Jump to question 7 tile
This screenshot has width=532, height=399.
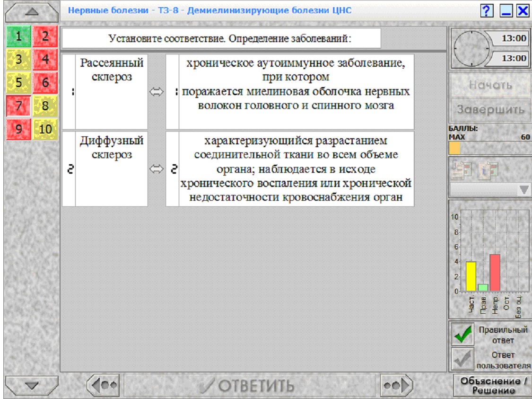click(18, 106)
